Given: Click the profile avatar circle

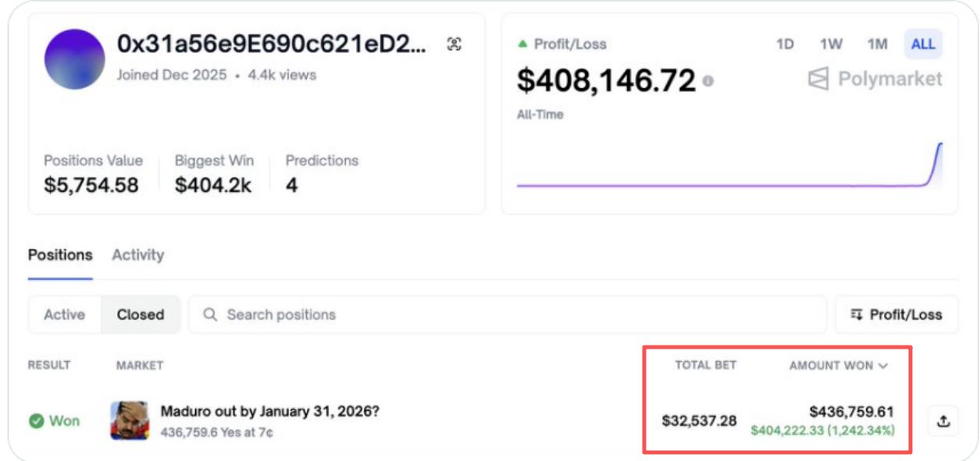Looking at the screenshot, I should tap(74, 59).
